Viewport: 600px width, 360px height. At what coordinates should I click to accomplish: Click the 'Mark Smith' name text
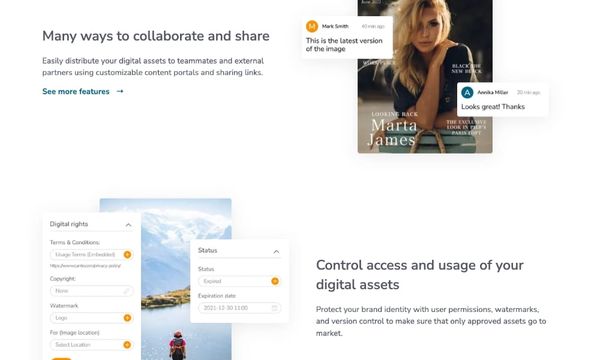click(335, 26)
